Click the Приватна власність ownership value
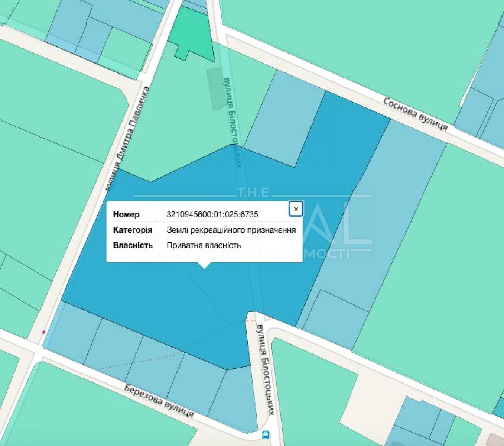Screen dimensions: 504x446 pyautogui.click(x=204, y=245)
